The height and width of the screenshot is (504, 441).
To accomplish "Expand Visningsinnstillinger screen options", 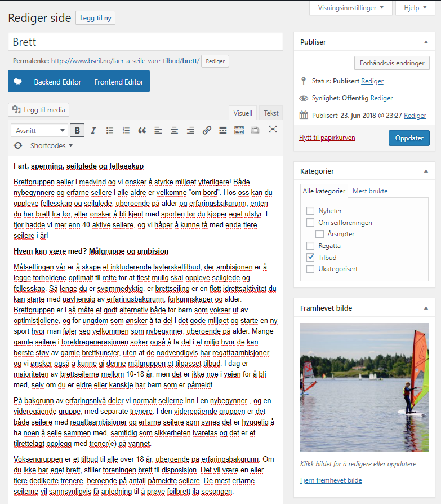I will [x=351, y=8].
